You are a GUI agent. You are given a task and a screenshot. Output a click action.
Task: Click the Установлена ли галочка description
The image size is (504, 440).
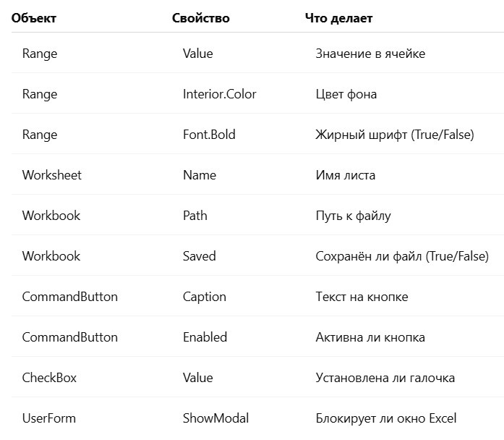(385, 378)
